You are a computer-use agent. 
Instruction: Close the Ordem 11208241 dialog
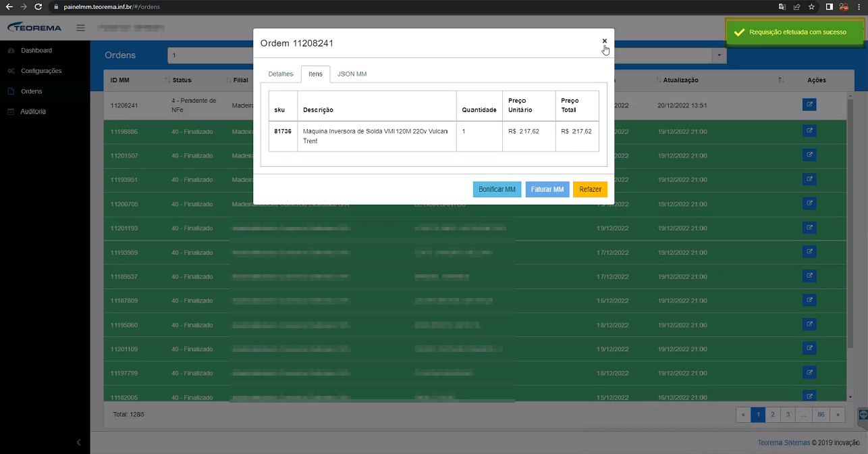604,41
